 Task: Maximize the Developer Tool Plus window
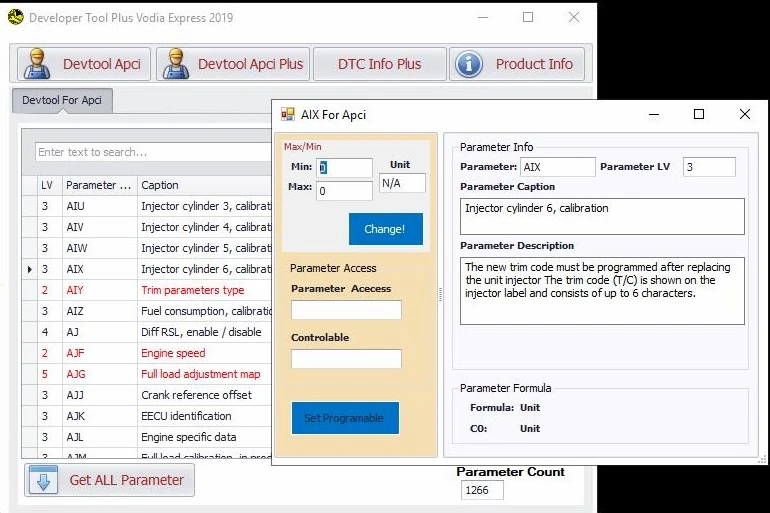(528, 17)
